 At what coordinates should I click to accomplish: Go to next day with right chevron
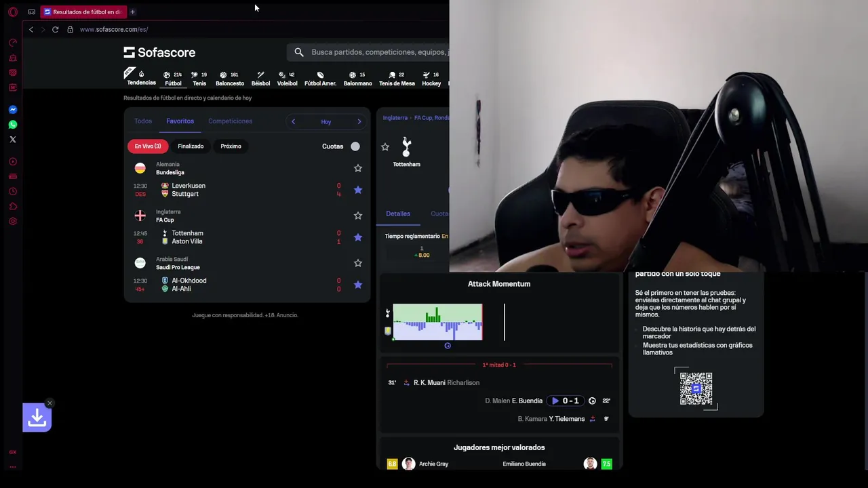pyautogui.click(x=359, y=122)
